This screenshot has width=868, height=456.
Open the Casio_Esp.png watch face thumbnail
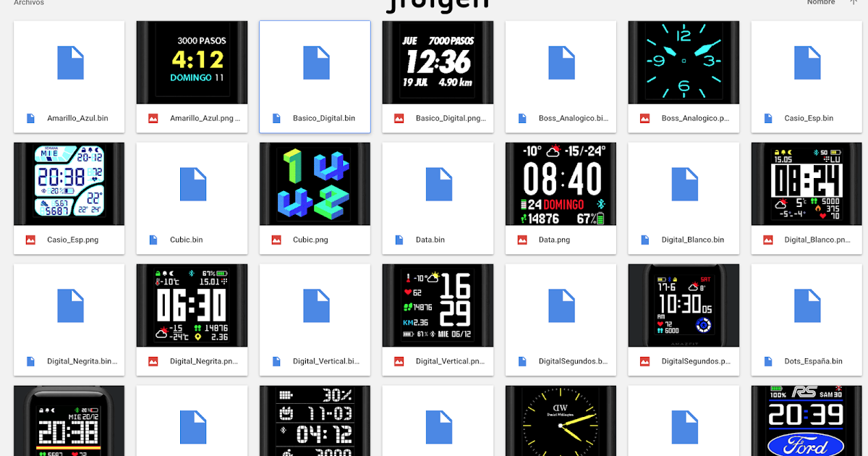[x=69, y=184]
